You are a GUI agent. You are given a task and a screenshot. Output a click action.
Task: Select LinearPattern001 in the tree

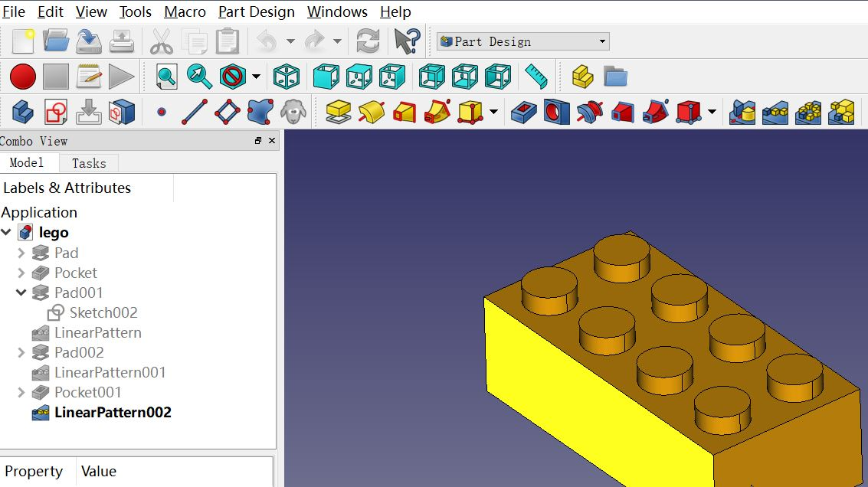point(110,372)
